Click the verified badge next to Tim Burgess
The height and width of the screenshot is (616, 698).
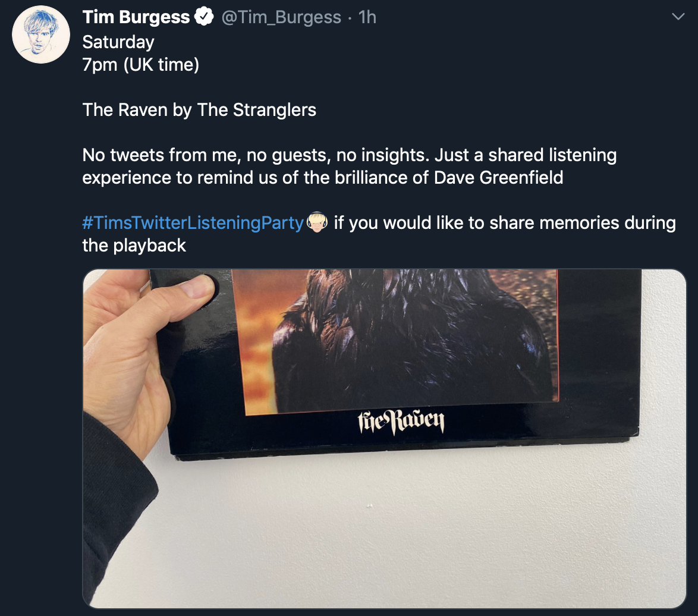(204, 17)
